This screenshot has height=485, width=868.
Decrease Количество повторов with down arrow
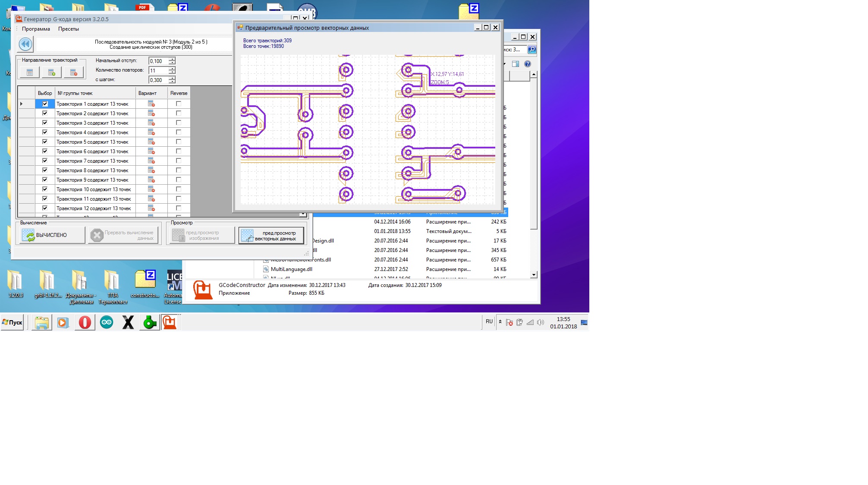(172, 72)
